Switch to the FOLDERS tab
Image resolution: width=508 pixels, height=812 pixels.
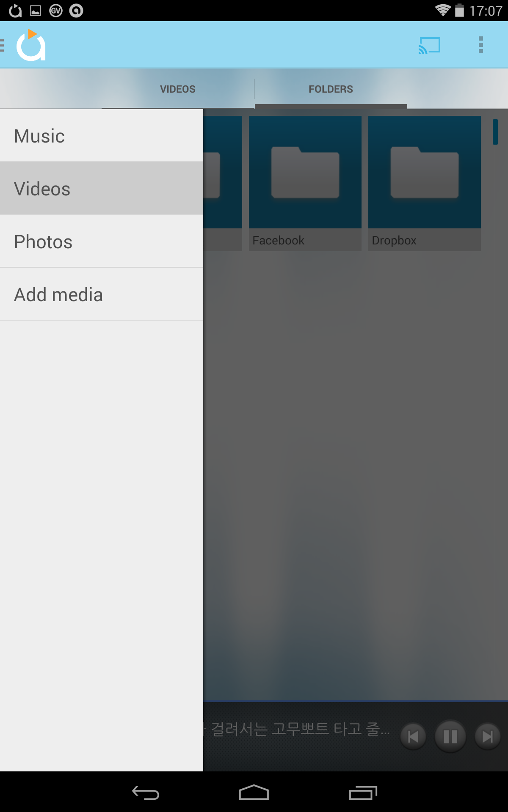click(331, 89)
